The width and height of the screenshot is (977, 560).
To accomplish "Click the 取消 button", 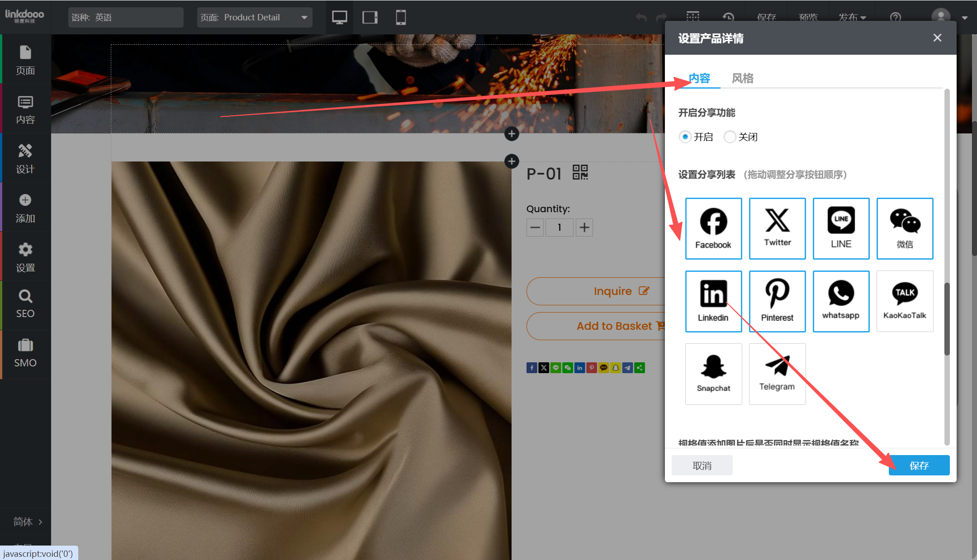I will [702, 465].
